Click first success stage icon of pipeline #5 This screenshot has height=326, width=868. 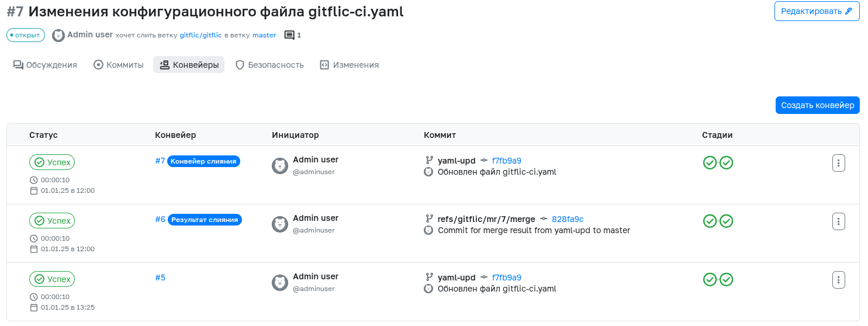click(x=710, y=280)
